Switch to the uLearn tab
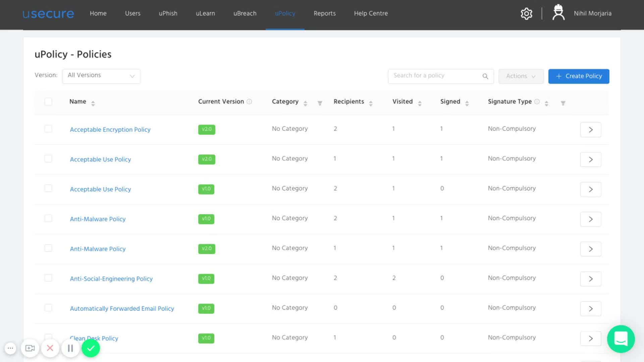The image size is (644, 362). 205,13
